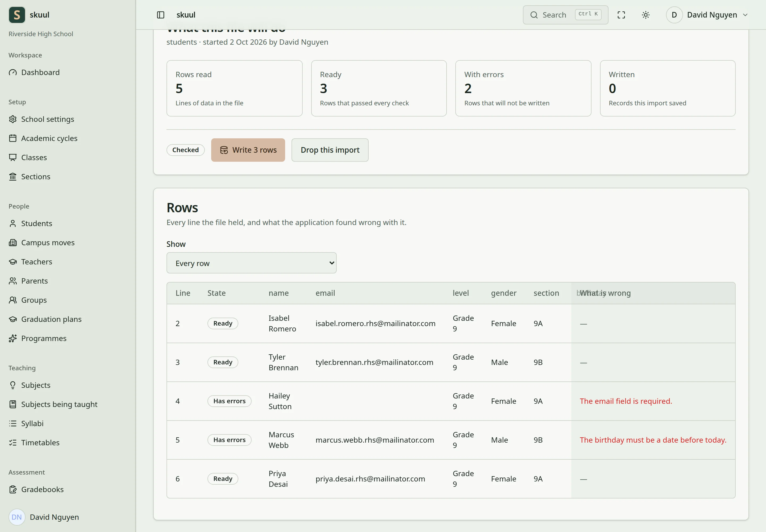Click Drop this import button
Screen dimensions: 766x532
[x=330, y=150]
